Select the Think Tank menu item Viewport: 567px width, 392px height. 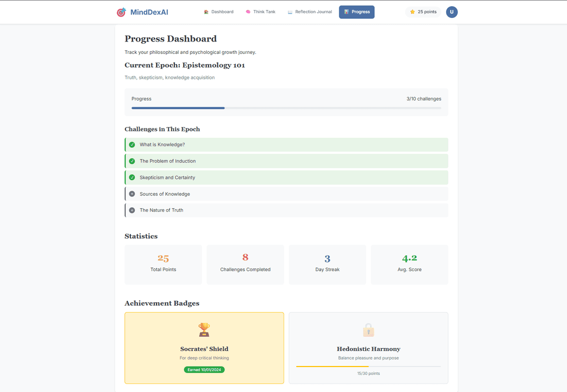pyautogui.click(x=260, y=11)
